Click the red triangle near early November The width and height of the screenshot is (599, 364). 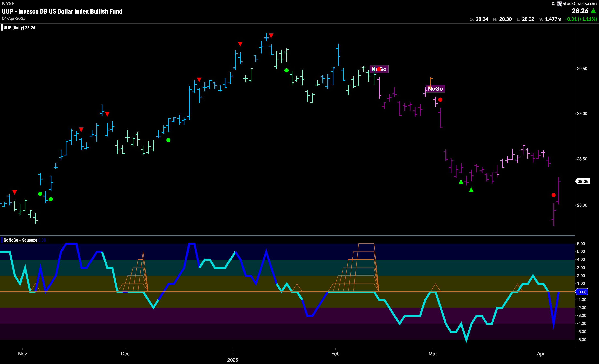click(x=15, y=192)
